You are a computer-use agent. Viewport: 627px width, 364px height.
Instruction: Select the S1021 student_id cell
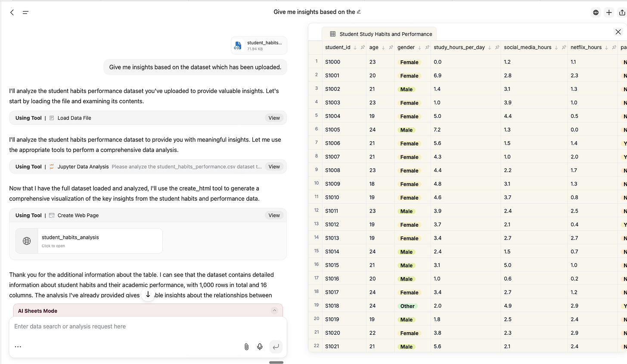344,346
